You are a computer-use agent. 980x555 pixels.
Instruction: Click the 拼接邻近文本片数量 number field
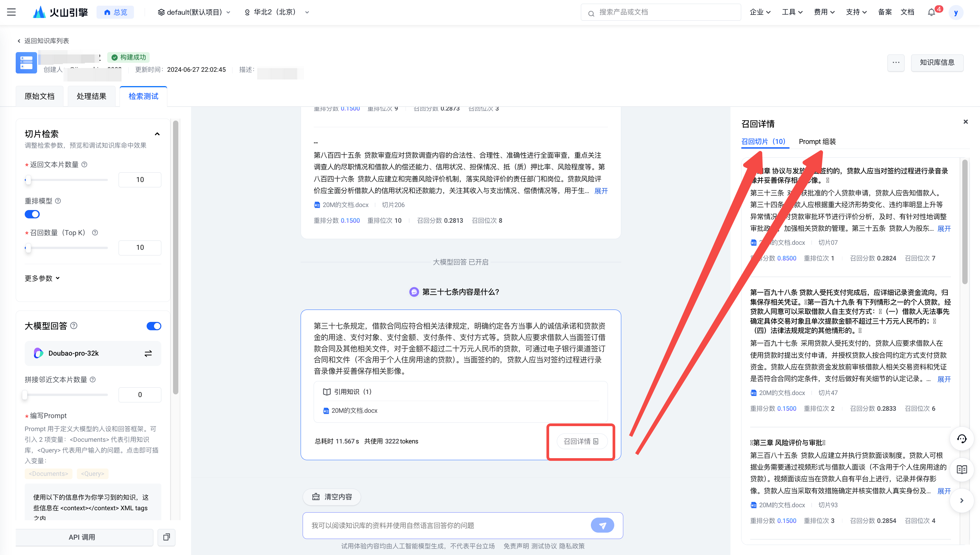coord(140,395)
